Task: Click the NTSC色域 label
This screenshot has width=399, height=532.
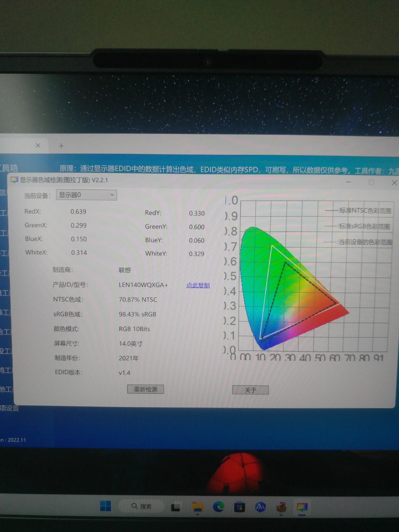Action: (x=68, y=299)
